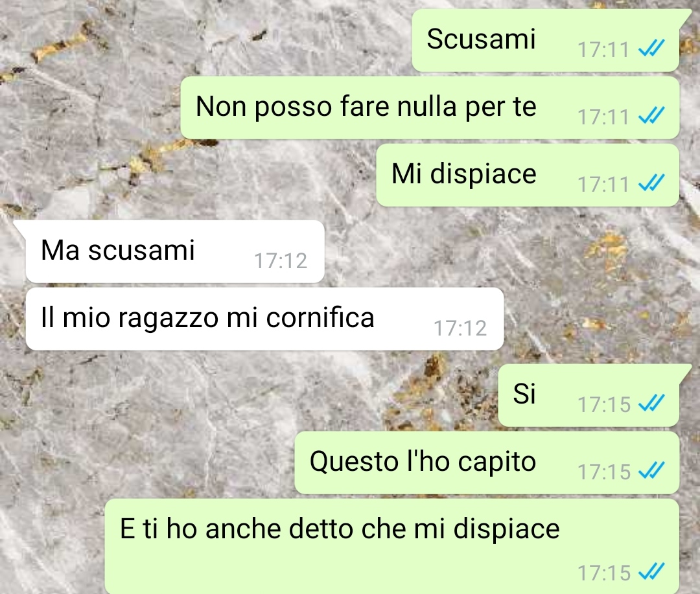This screenshot has width=700, height=594.
Task: Select the green 'Mi dispiace' message bubble
Action: click(x=528, y=175)
